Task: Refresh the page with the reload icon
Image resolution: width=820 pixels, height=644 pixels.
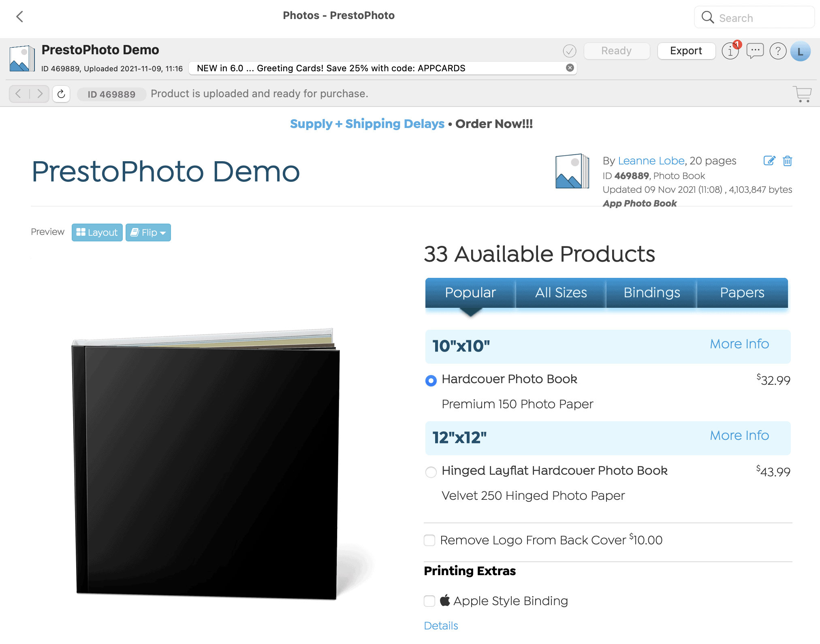Action: tap(61, 94)
